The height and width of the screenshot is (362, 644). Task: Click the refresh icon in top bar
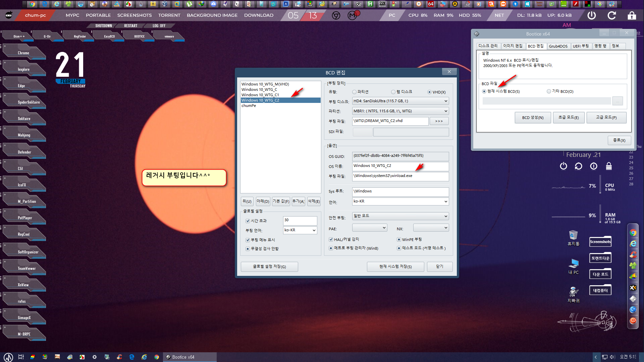612,15
